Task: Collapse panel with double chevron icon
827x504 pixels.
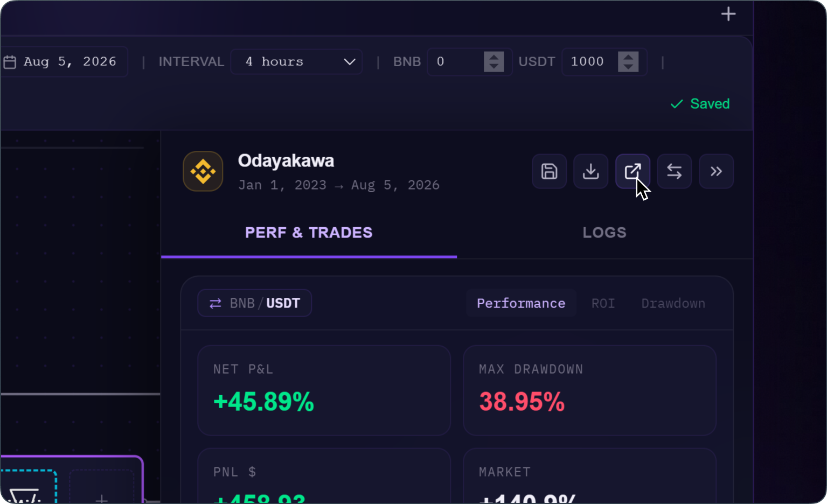Action: pyautogui.click(x=716, y=171)
